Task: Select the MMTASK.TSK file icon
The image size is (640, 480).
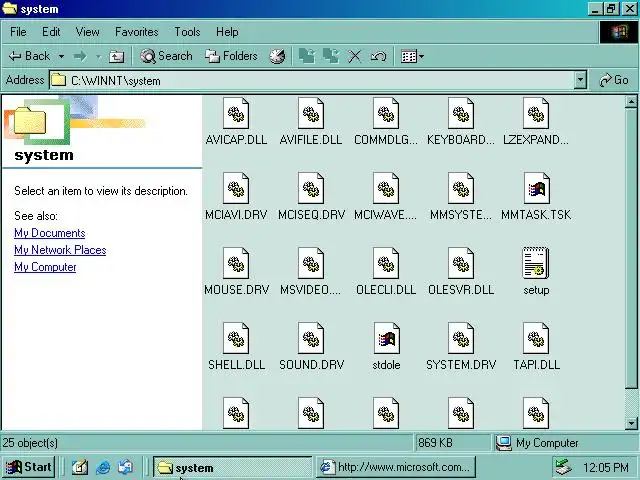Action: (536, 188)
